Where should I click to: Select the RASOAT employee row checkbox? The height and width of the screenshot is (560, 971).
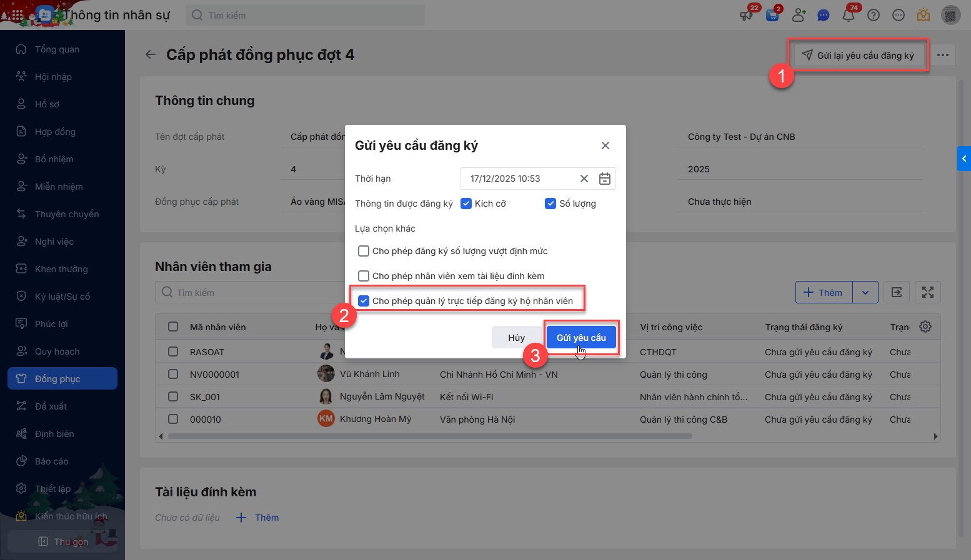[x=173, y=352]
